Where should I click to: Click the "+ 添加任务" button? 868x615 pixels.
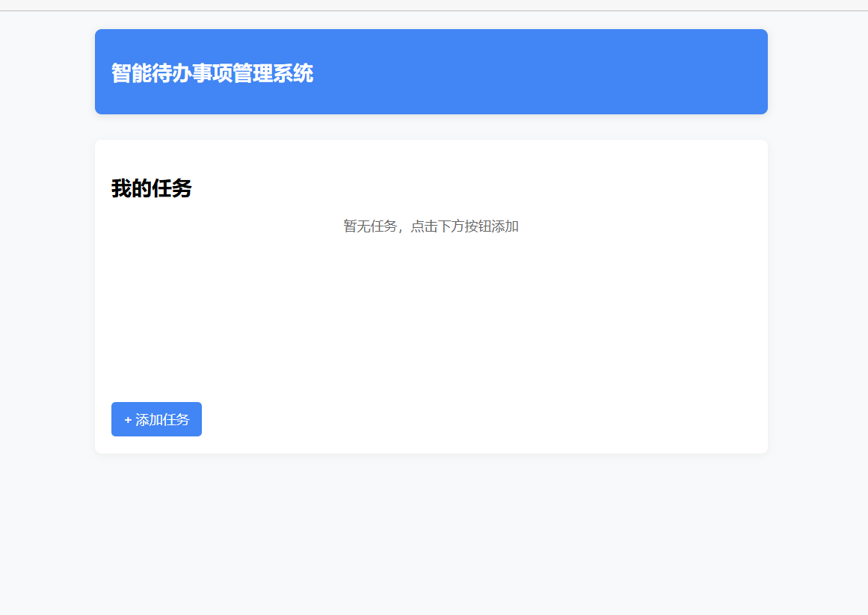click(x=157, y=419)
